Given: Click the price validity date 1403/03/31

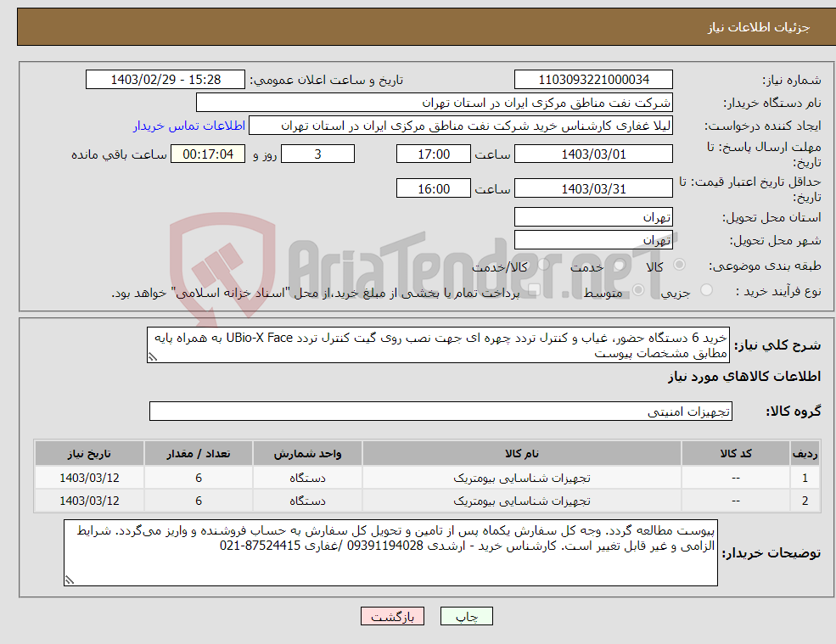Looking at the screenshot, I should (x=593, y=188).
